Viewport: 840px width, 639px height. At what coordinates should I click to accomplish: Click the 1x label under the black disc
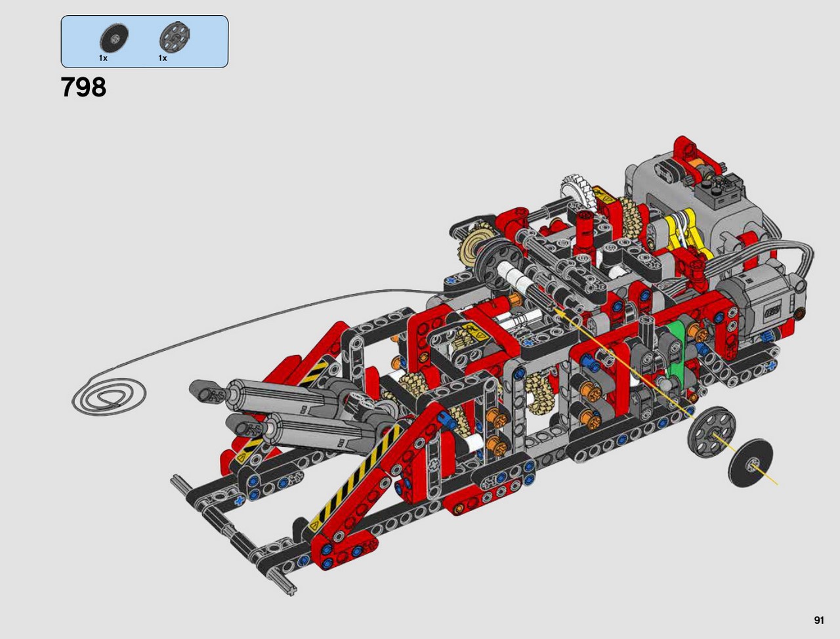(103, 58)
